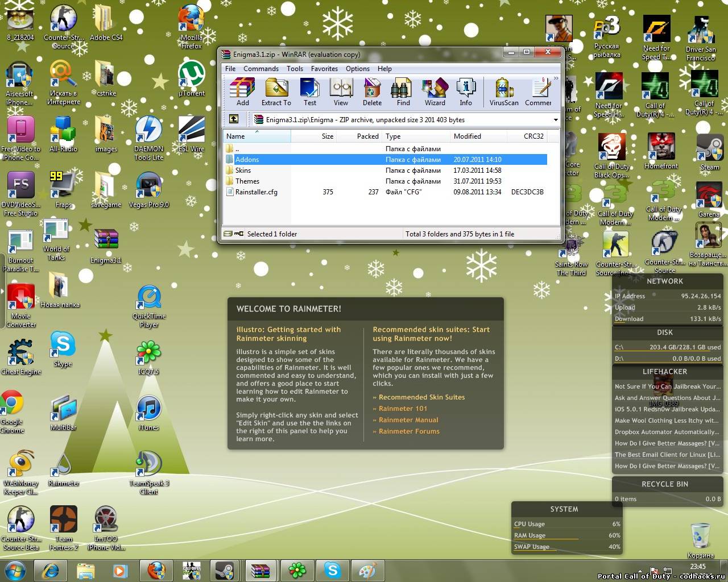Go up one folder level in WinRAR
The height and width of the screenshot is (582, 728).
point(234,119)
